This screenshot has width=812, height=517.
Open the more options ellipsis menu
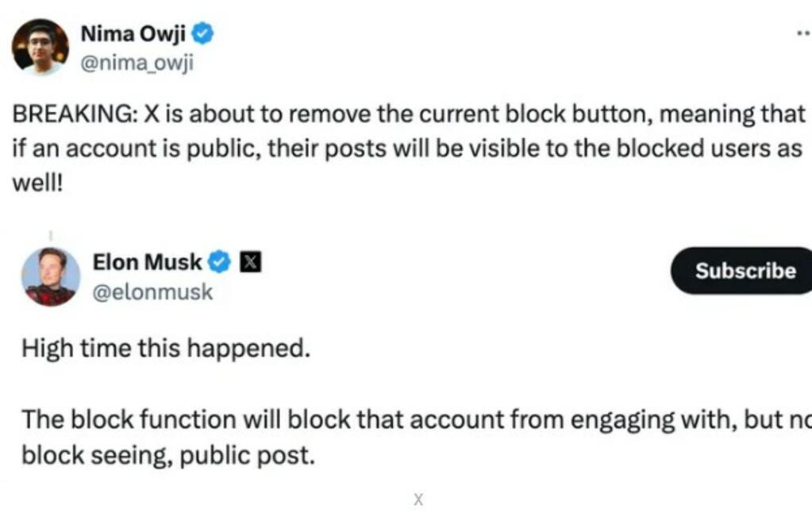804,33
